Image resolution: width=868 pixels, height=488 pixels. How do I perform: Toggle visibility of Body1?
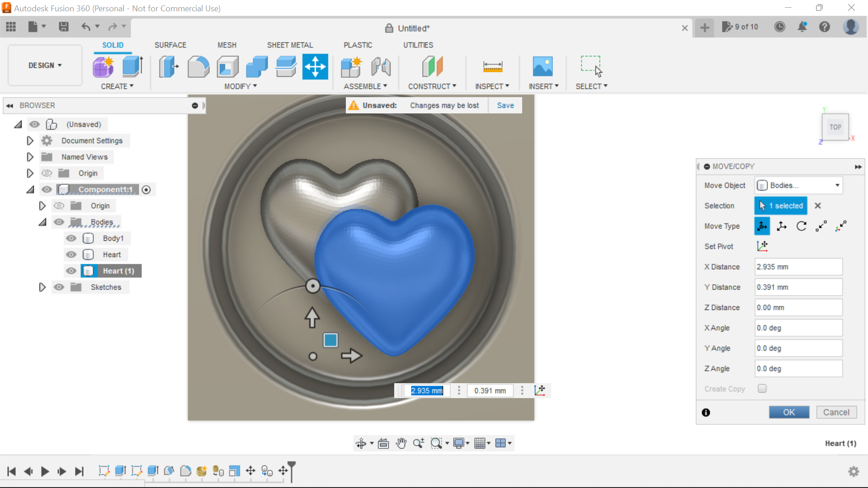click(71, 238)
